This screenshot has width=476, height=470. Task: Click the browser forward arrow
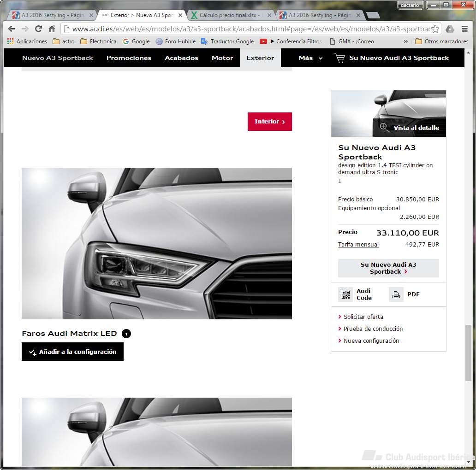(x=25, y=29)
